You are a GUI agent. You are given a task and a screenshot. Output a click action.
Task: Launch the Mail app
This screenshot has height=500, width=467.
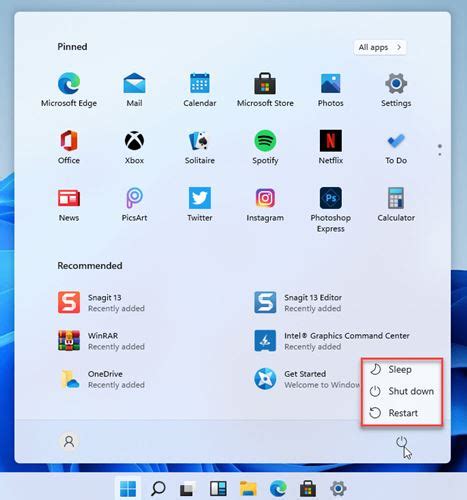pyautogui.click(x=134, y=90)
